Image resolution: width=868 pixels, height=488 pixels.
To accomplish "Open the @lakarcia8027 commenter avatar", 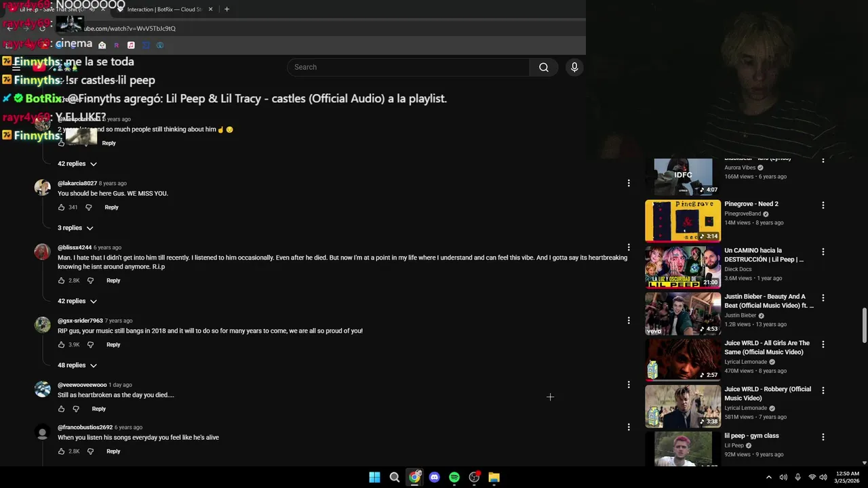I will coord(42,188).
